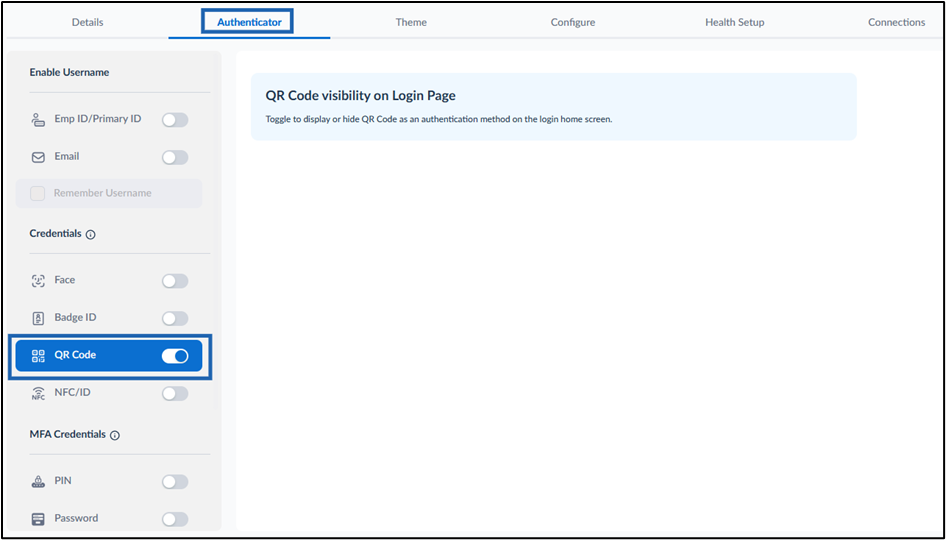The height and width of the screenshot is (540, 946).
Task: Turn on the PIN toggle
Action: coord(175,481)
